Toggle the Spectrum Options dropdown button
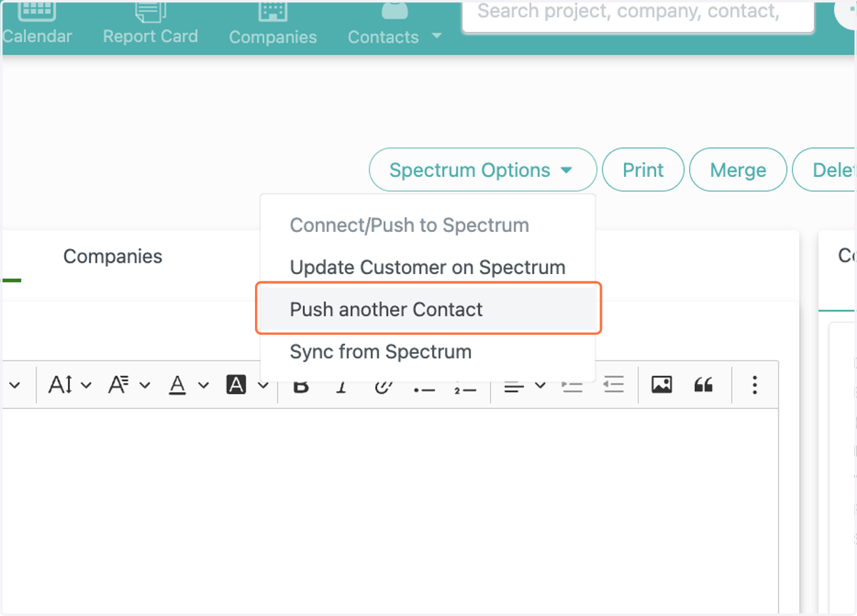 [482, 170]
